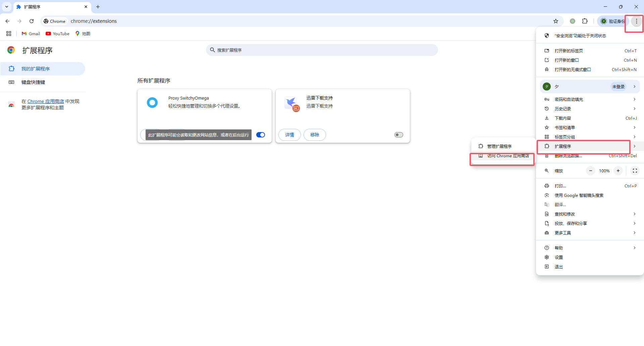Open the extensions puzzle icon in toolbar
This screenshot has height=346, width=644.
coord(585,21)
